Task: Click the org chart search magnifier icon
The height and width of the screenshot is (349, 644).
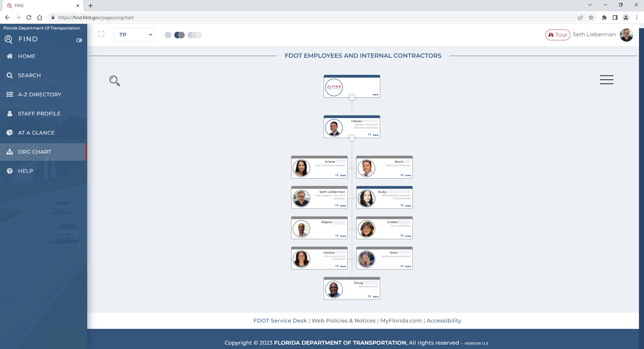Action: click(x=114, y=81)
